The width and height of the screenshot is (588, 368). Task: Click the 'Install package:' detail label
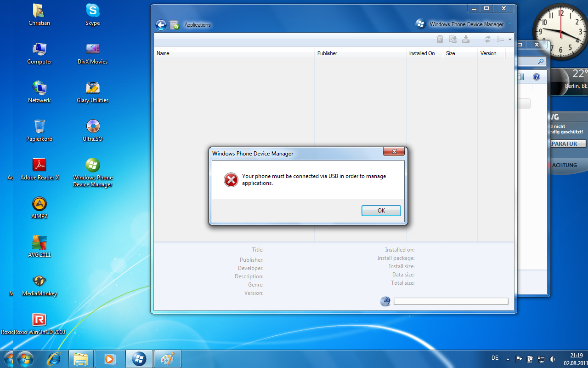(x=396, y=258)
